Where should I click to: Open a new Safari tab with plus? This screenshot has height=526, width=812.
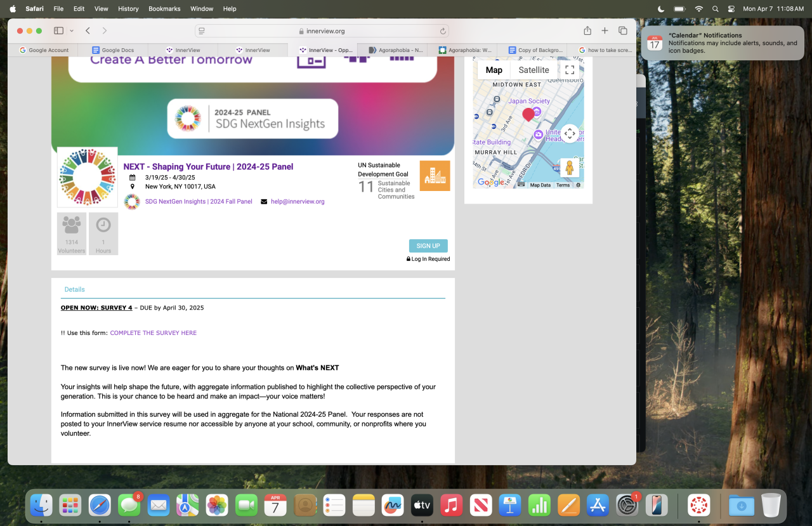click(x=605, y=30)
